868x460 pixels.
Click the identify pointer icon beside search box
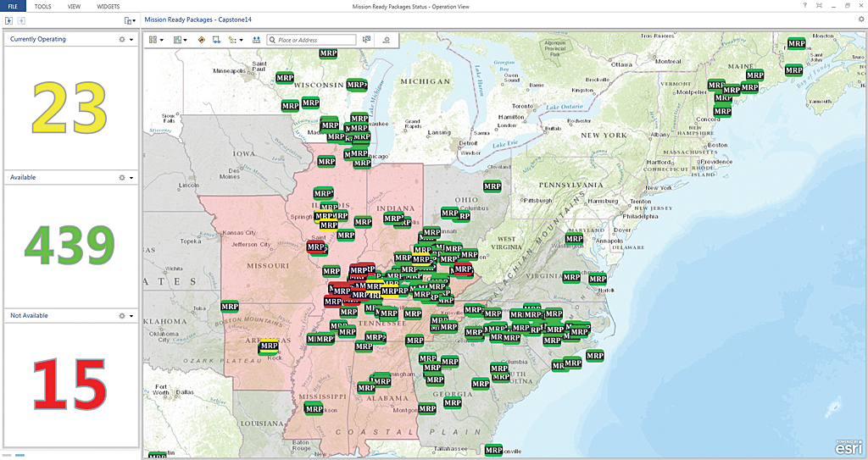(366, 40)
